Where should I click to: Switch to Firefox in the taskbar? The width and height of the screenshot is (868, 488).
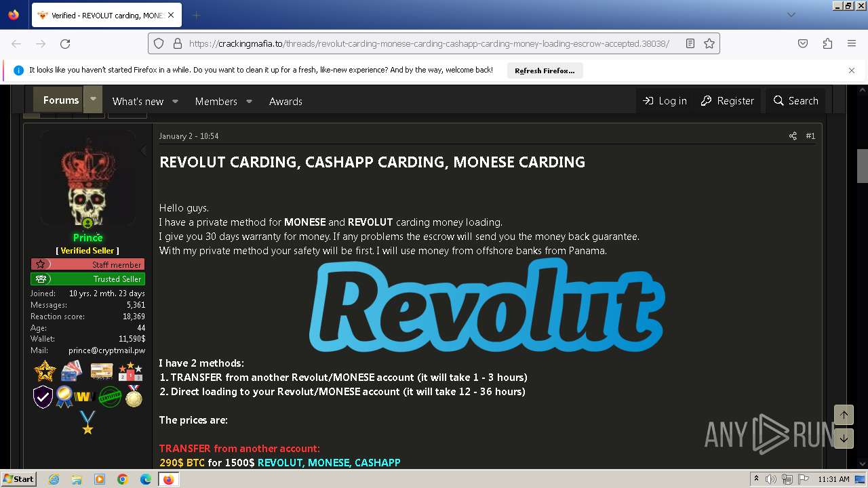(x=168, y=479)
